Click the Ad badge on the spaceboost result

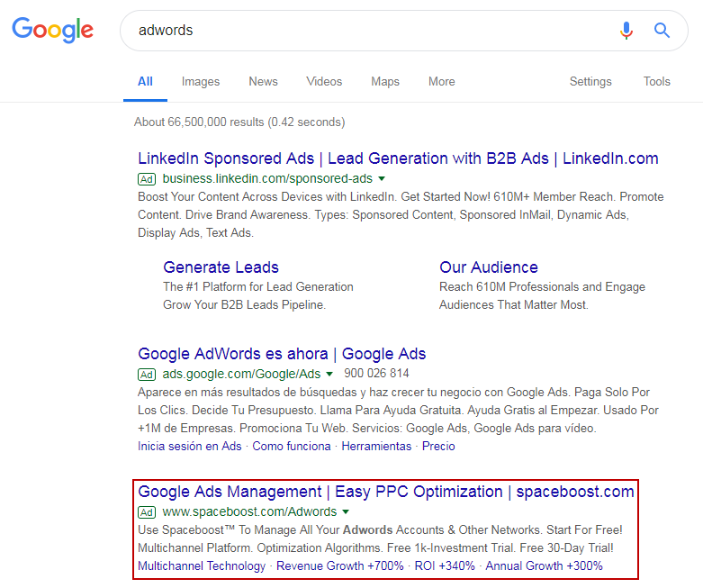coord(147,511)
